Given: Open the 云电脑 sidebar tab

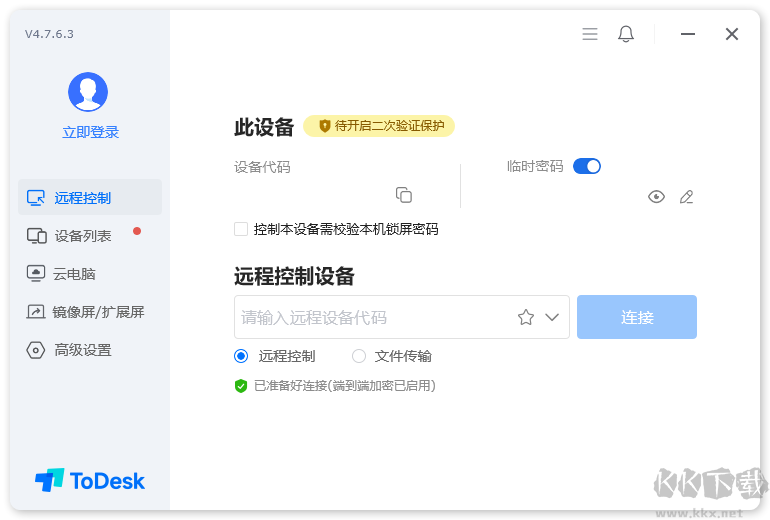Looking at the screenshot, I should pyautogui.click(x=90, y=274).
